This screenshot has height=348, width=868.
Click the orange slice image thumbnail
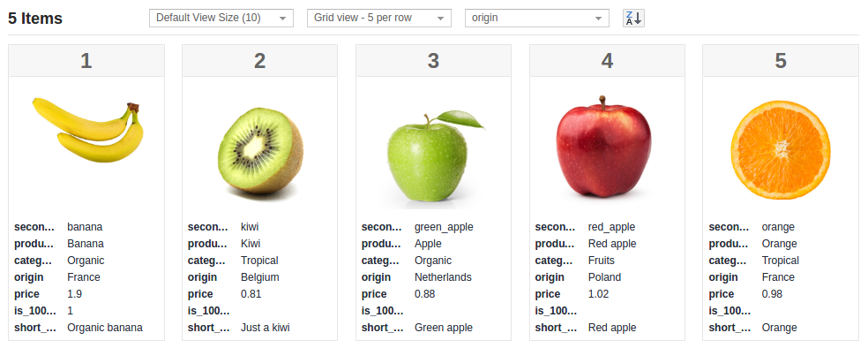click(x=781, y=149)
